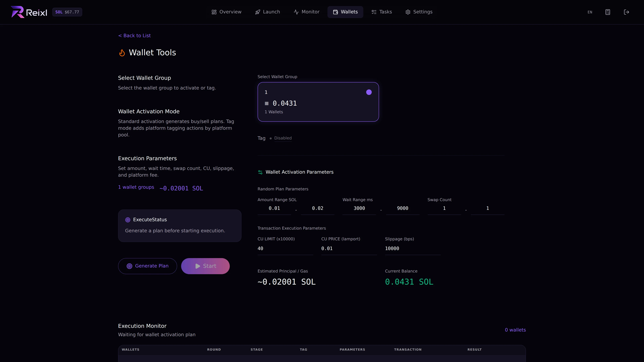Click the Settings gear icon
The height and width of the screenshot is (362, 644).
coord(408,12)
